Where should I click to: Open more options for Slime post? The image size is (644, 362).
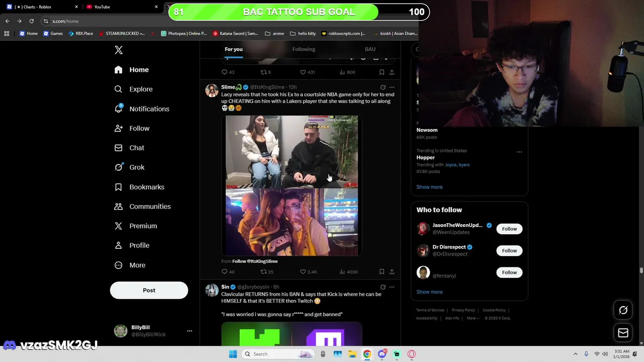click(392, 87)
